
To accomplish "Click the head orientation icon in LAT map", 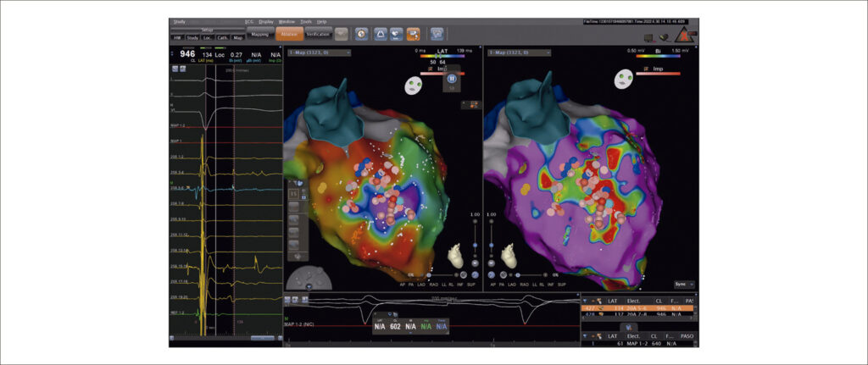I will click(x=414, y=86).
